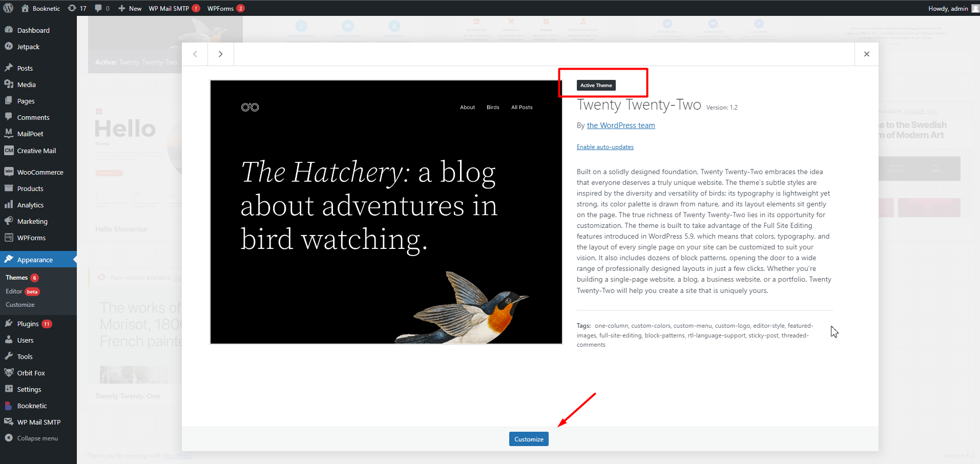
Task: Open the Dashboard sidebar icon
Action: point(9,30)
